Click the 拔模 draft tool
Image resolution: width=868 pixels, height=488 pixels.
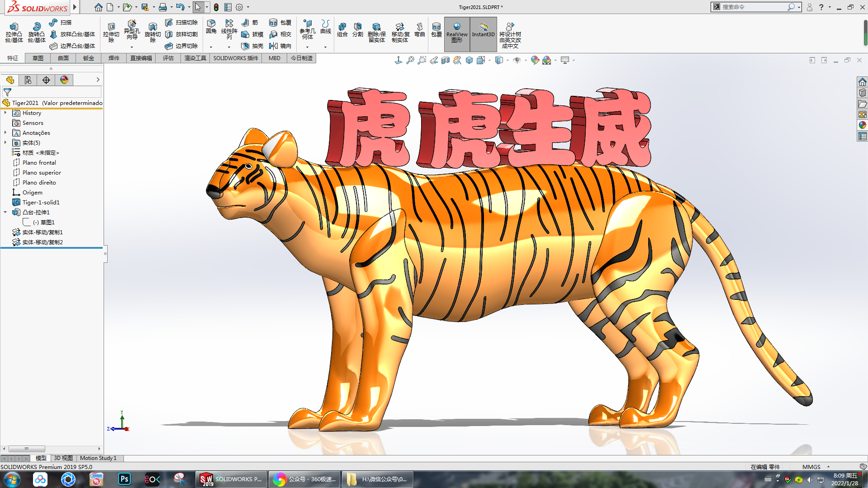[252, 34]
